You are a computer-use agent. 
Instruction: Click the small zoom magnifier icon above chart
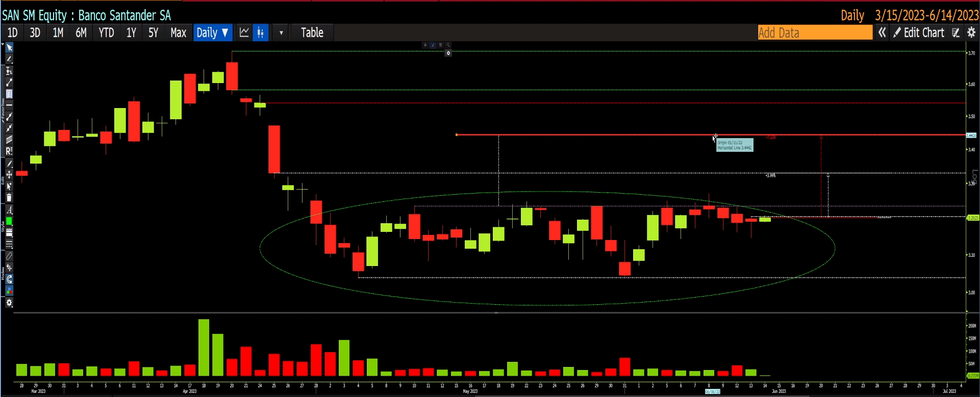tap(448, 45)
